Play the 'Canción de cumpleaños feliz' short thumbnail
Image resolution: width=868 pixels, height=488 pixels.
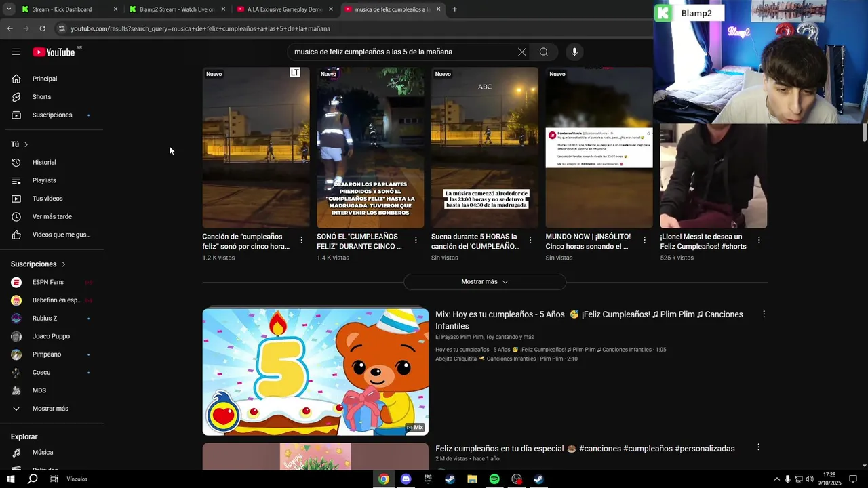(256, 148)
